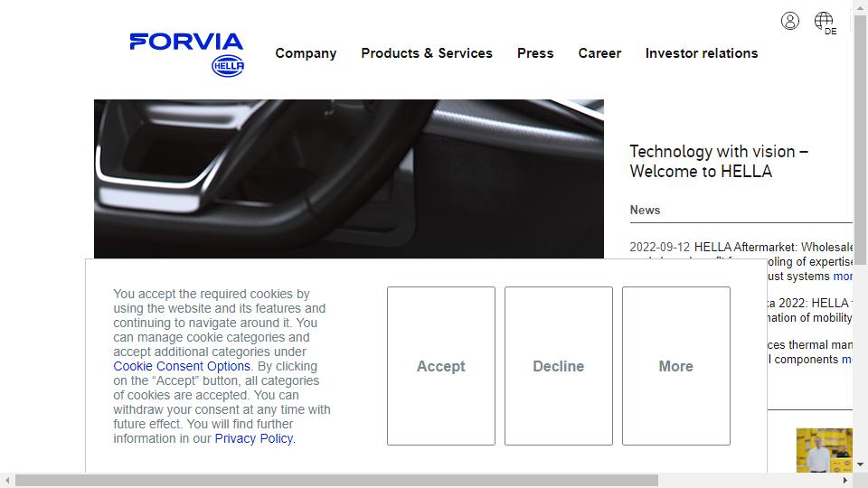Open the Products & Services menu
868x488 pixels.
coord(427,53)
